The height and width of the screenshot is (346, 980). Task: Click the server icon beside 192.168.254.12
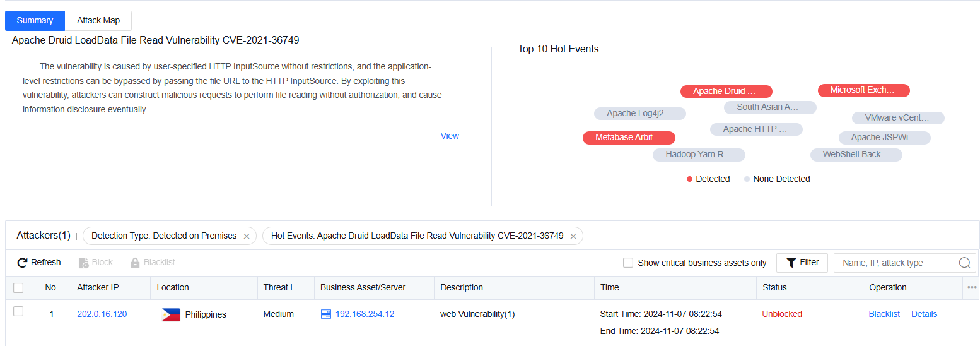(326, 314)
